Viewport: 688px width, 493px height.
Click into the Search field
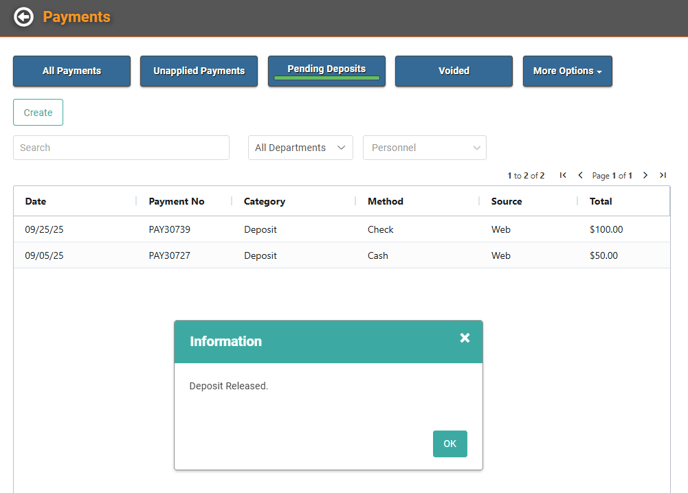[x=121, y=148]
